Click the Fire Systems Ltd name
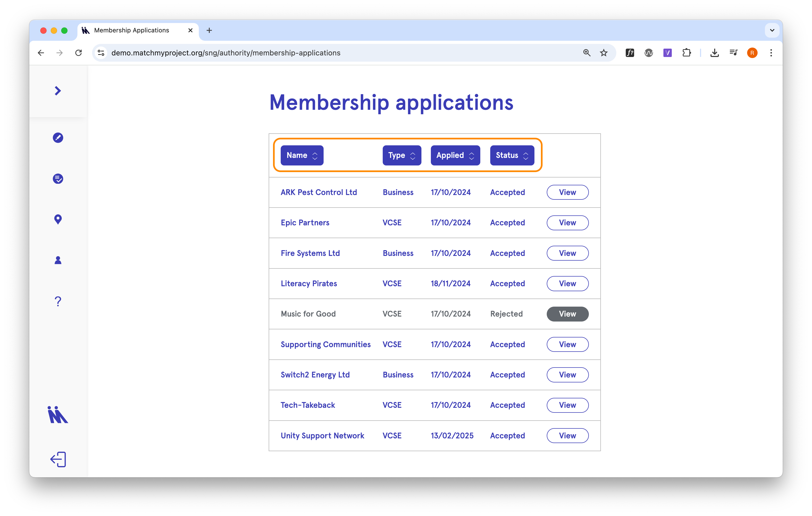The height and width of the screenshot is (516, 812). (x=310, y=253)
